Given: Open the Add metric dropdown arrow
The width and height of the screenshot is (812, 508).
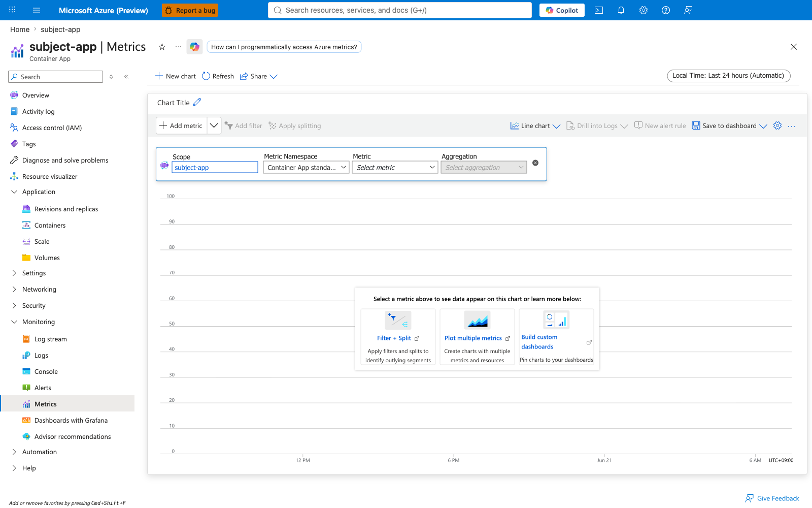Looking at the screenshot, I should click(214, 125).
